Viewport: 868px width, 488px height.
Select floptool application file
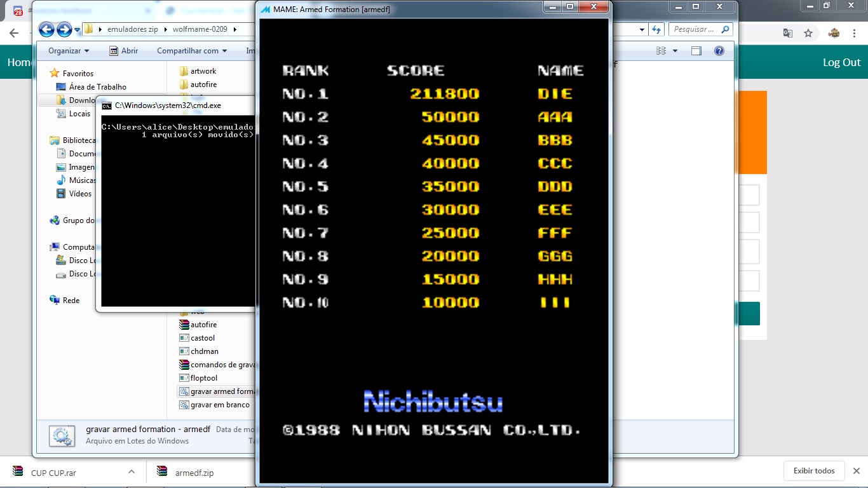click(198, 378)
